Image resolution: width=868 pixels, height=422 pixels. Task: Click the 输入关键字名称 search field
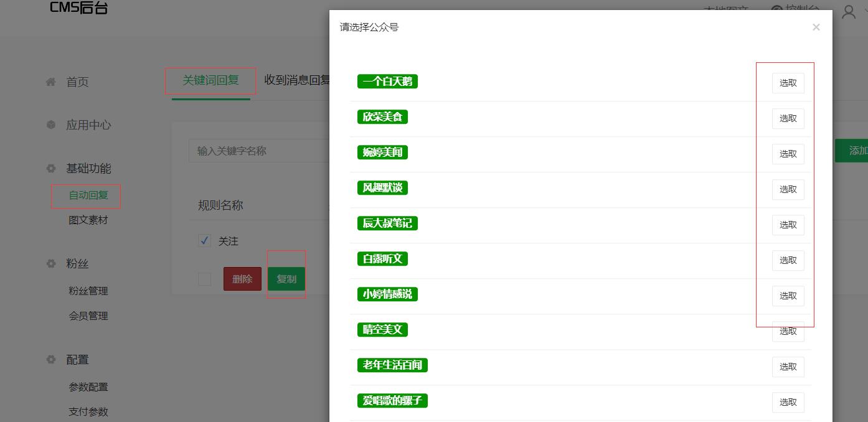pos(259,151)
